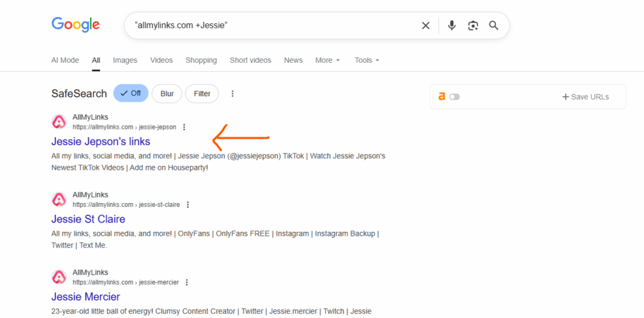Switch to Videos tab
The height and width of the screenshot is (318, 644).
(162, 60)
